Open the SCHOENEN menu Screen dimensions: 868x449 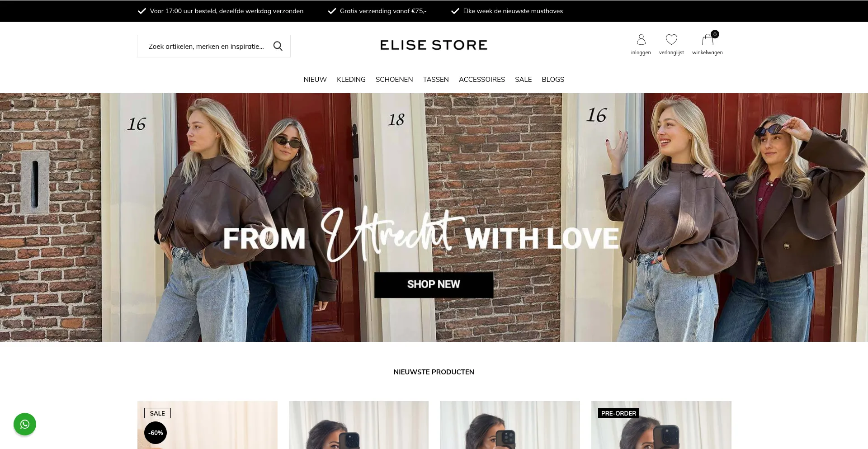pos(394,80)
